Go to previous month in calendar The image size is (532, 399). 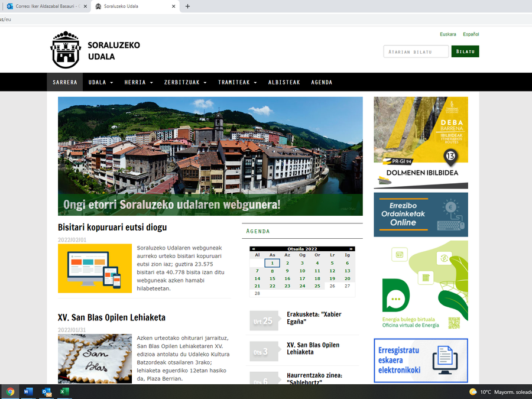254,249
